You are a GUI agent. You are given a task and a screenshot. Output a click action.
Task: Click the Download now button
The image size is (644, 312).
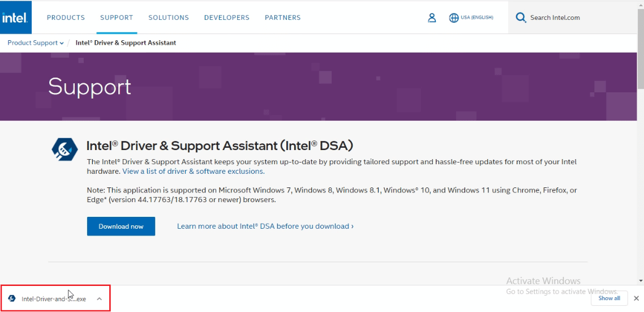[x=121, y=226]
